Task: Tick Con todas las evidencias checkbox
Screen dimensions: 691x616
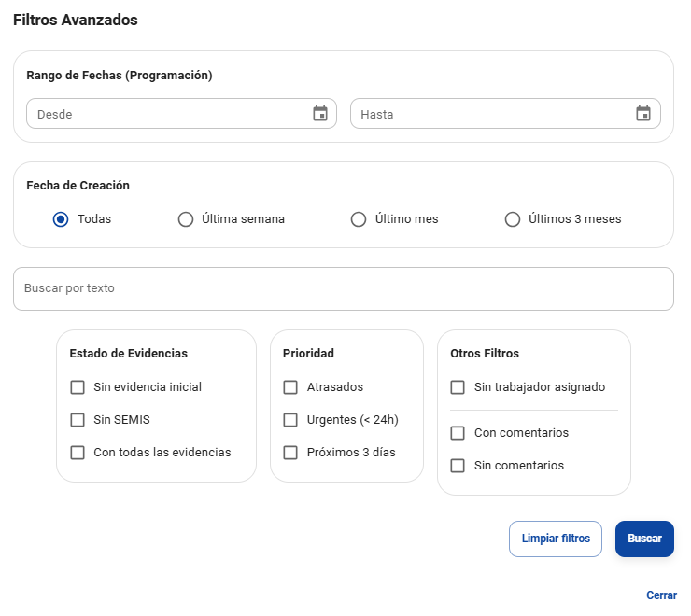Action: [78, 453]
